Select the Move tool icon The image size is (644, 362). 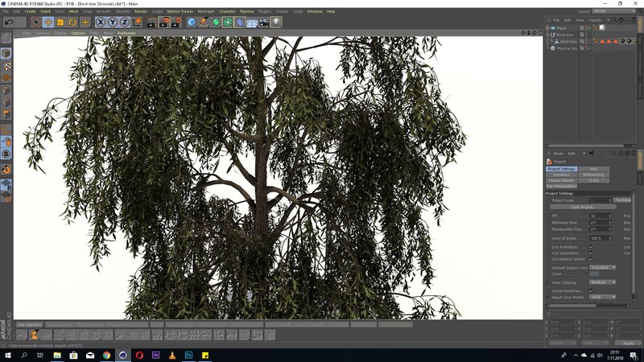[x=48, y=23]
